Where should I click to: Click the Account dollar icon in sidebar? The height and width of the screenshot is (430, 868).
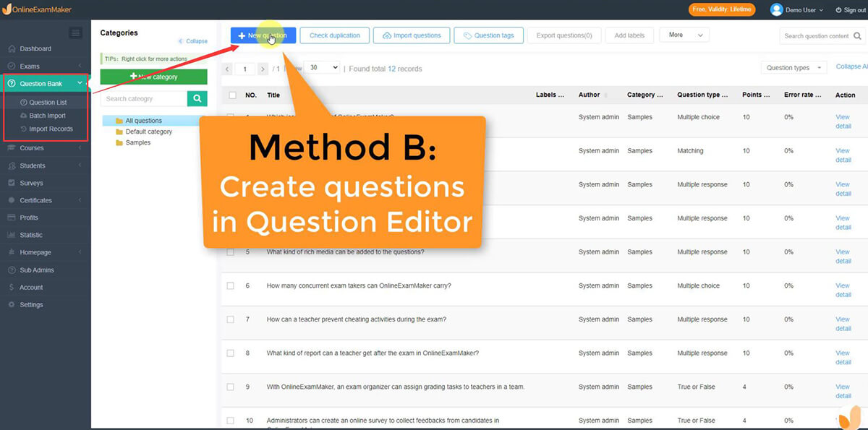(x=12, y=287)
